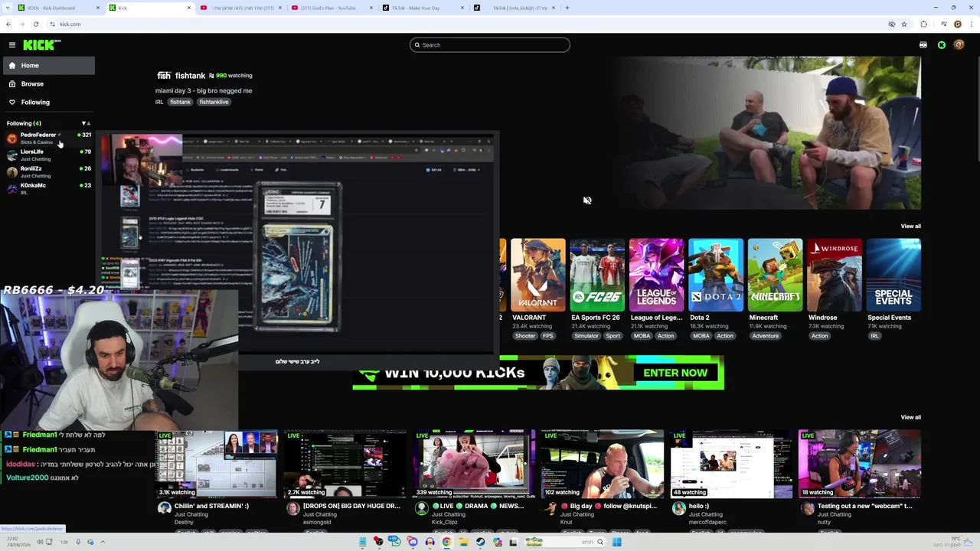Open the Kick shop icon in the top bar
The width and height of the screenshot is (980, 551).
click(923, 45)
